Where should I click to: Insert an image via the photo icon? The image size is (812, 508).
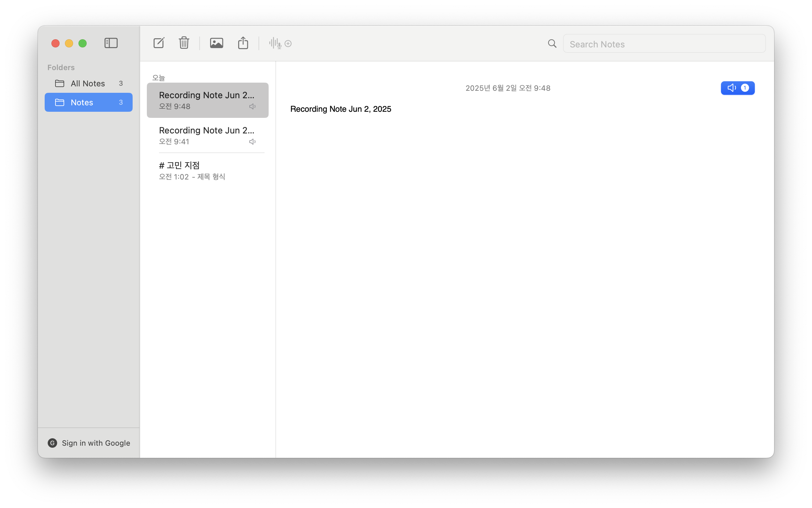point(217,43)
